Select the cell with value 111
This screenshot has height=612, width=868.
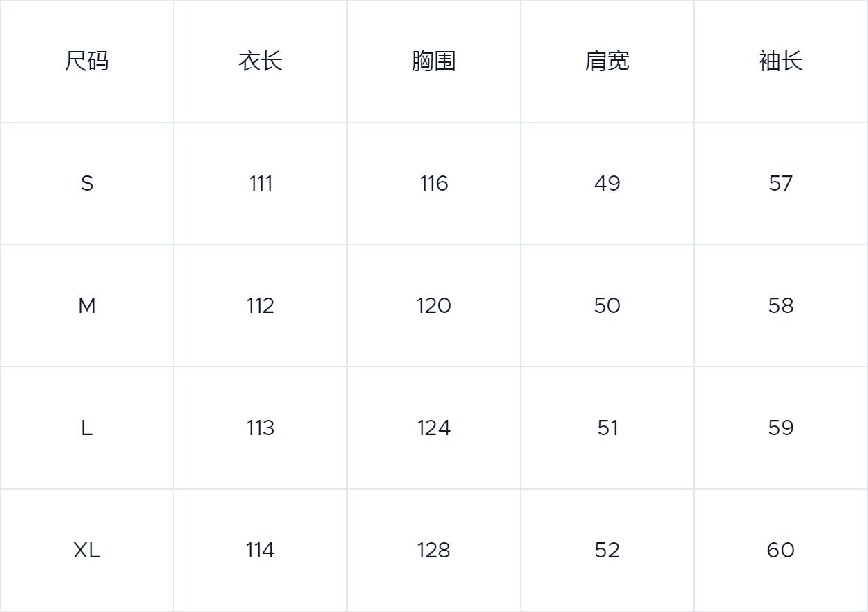click(x=261, y=184)
